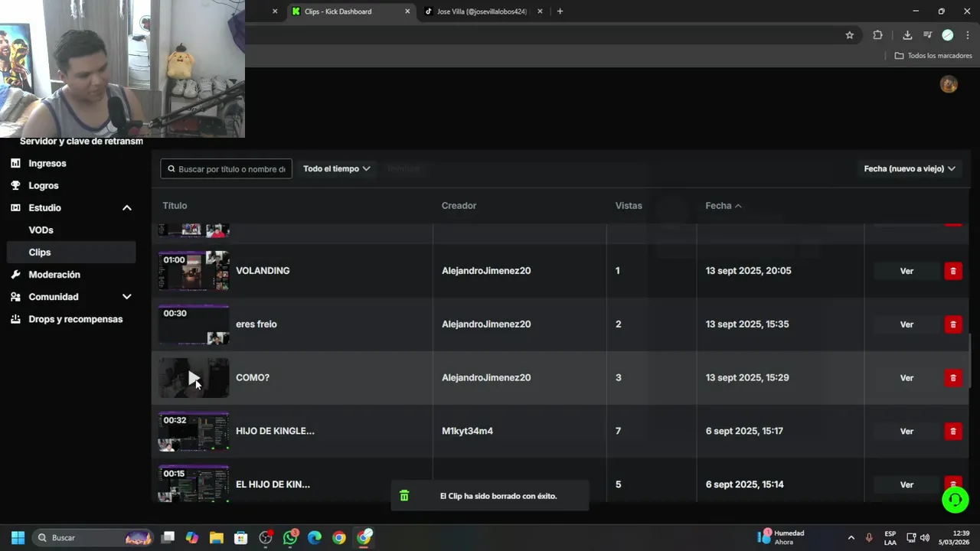Click Ver for HIJO DE KINGLE... clip
Viewport: 980px width, 551px height.
click(906, 432)
